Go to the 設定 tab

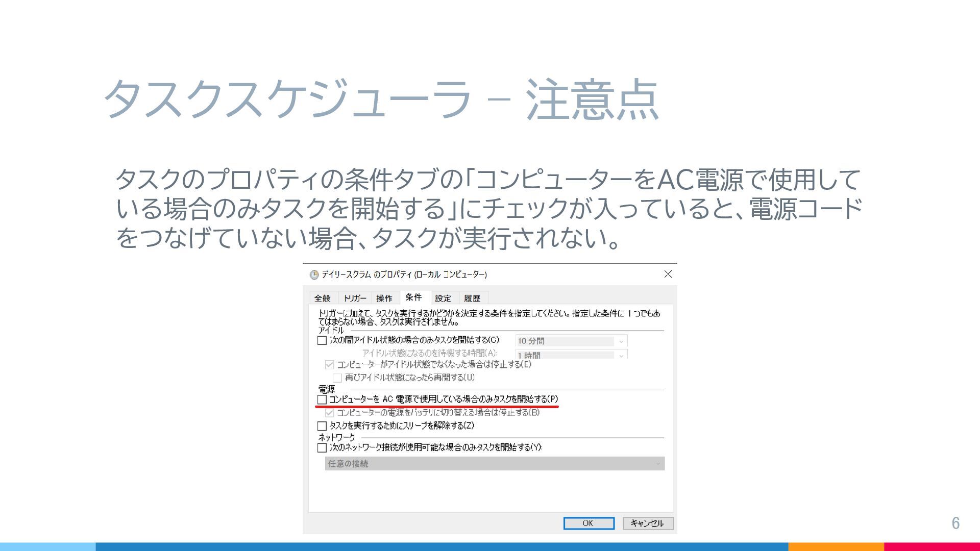coord(443,298)
